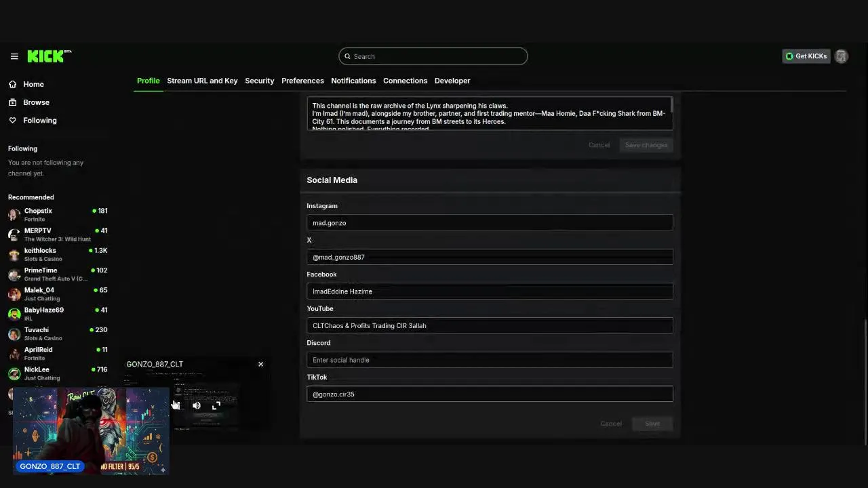The height and width of the screenshot is (488, 868).
Task: Open the AprilReid channel name
Action: click(38, 350)
